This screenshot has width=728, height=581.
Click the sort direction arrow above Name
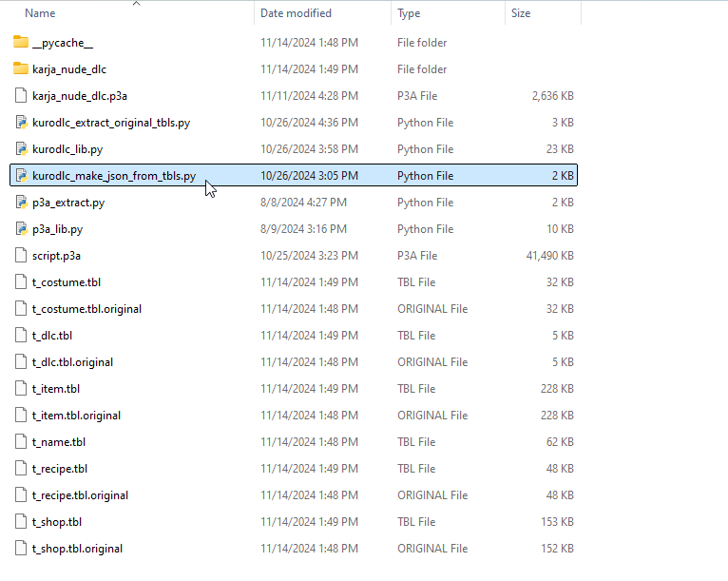(135, 4)
